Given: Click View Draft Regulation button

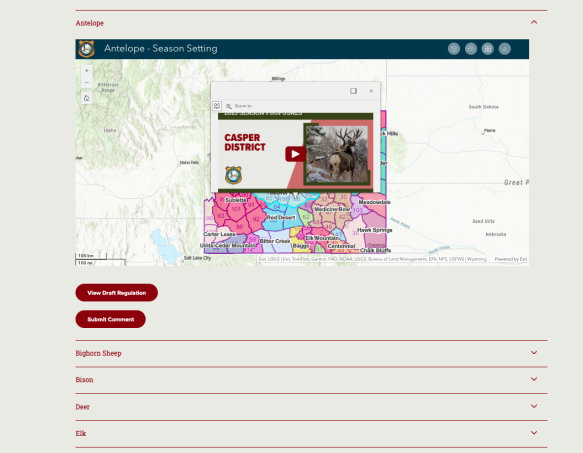Looking at the screenshot, I should pos(116,293).
